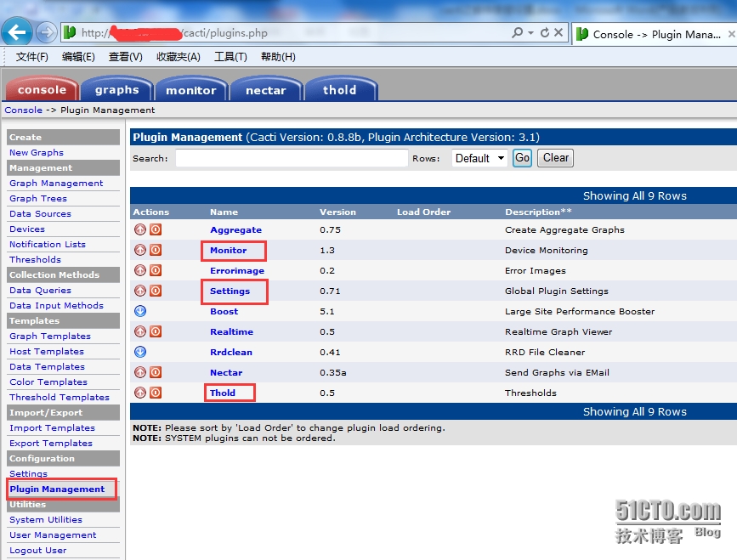This screenshot has width=737, height=560.
Task: Click the Go button
Action: coord(522,158)
